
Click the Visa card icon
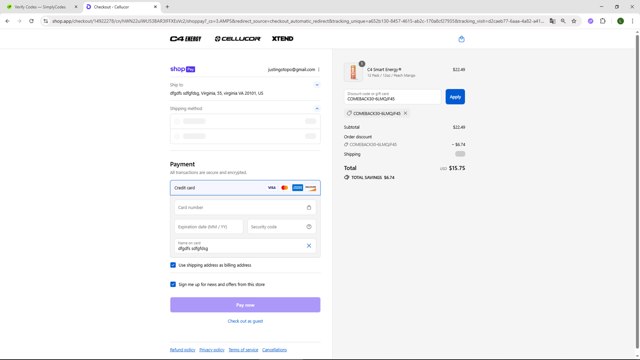(x=272, y=188)
